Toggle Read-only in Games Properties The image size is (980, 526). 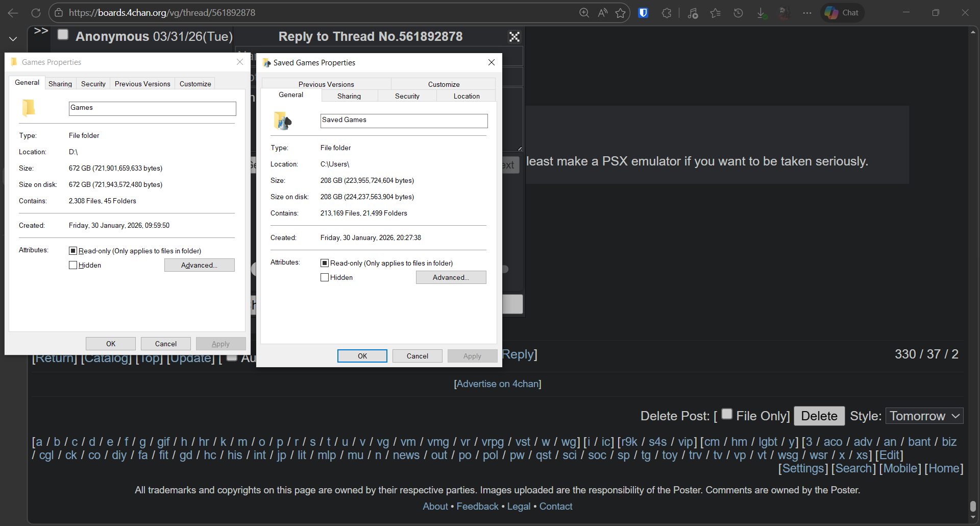click(x=73, y=251)
